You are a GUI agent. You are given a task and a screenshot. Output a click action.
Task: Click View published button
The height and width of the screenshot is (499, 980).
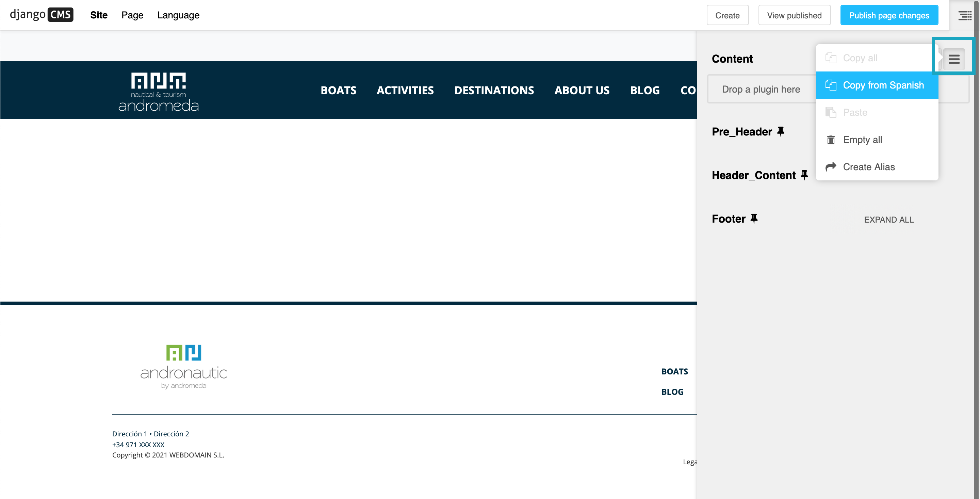coord(794,15)
